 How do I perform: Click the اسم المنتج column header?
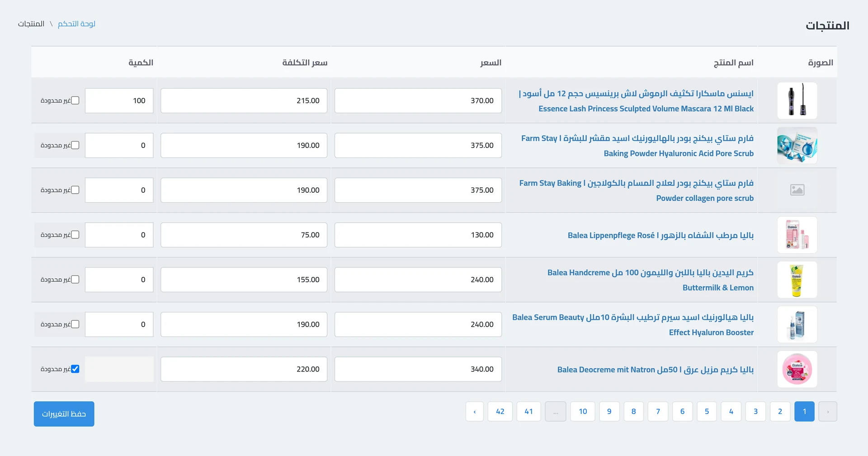point(733,62)
